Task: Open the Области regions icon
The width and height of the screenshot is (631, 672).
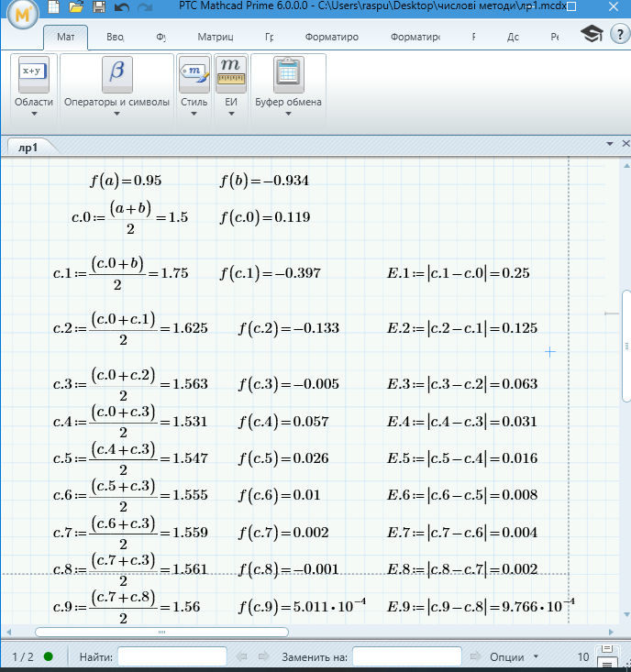Action: (x=33, y=72)
